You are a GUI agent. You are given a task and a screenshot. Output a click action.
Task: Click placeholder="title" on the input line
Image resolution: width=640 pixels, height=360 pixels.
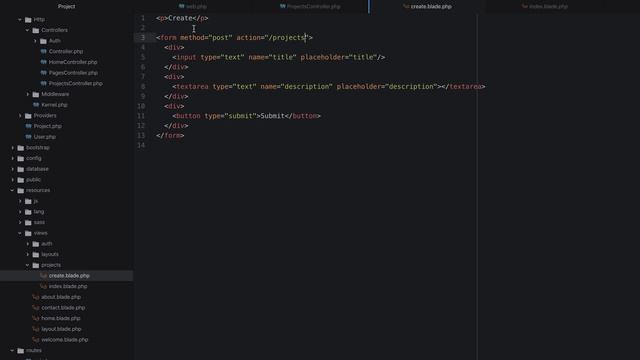pyautogui.click(x=339, y=57)
